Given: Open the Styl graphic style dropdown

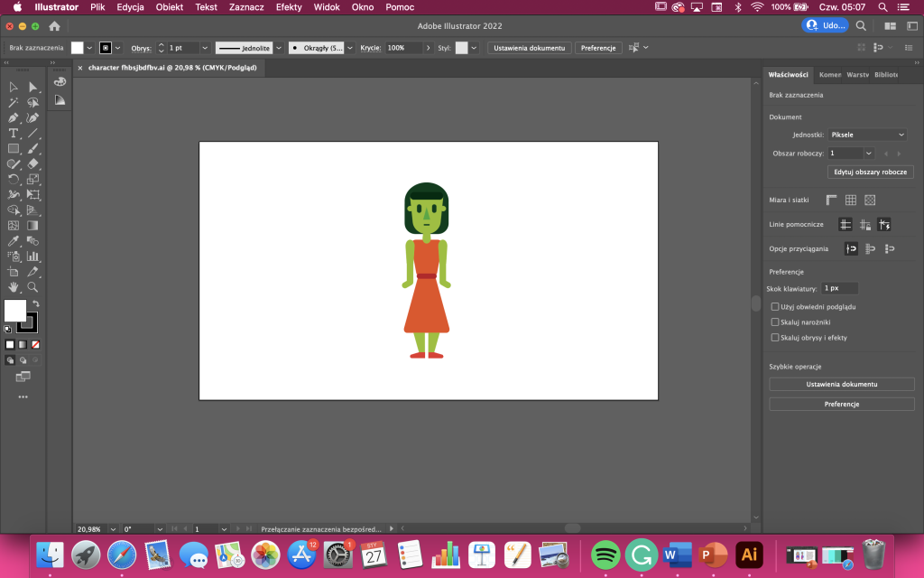Looking at the screenshot, I should point(474,48).
